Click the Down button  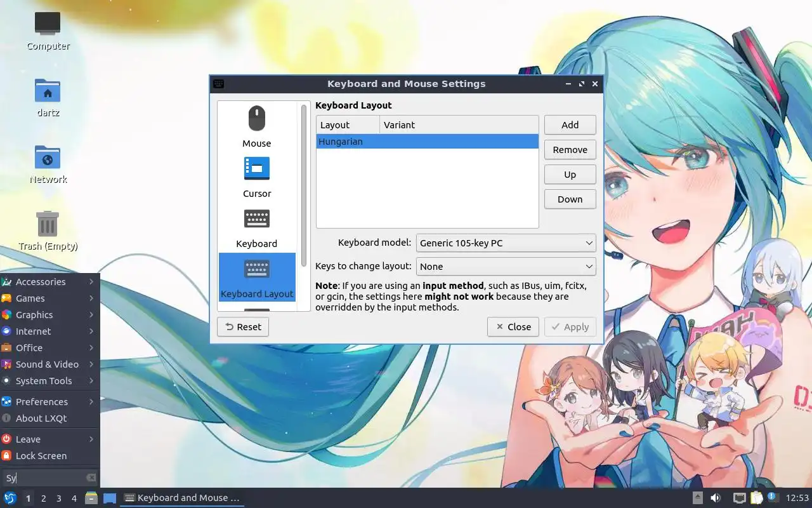[570, 199]
